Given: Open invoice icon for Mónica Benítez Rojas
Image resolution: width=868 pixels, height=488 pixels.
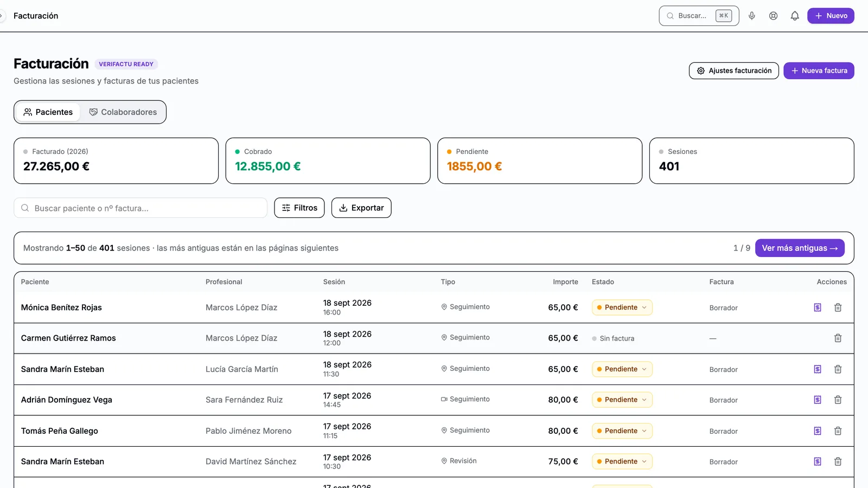Looking at the screenshot, I should pyautogui.click(x=818, y=307).
